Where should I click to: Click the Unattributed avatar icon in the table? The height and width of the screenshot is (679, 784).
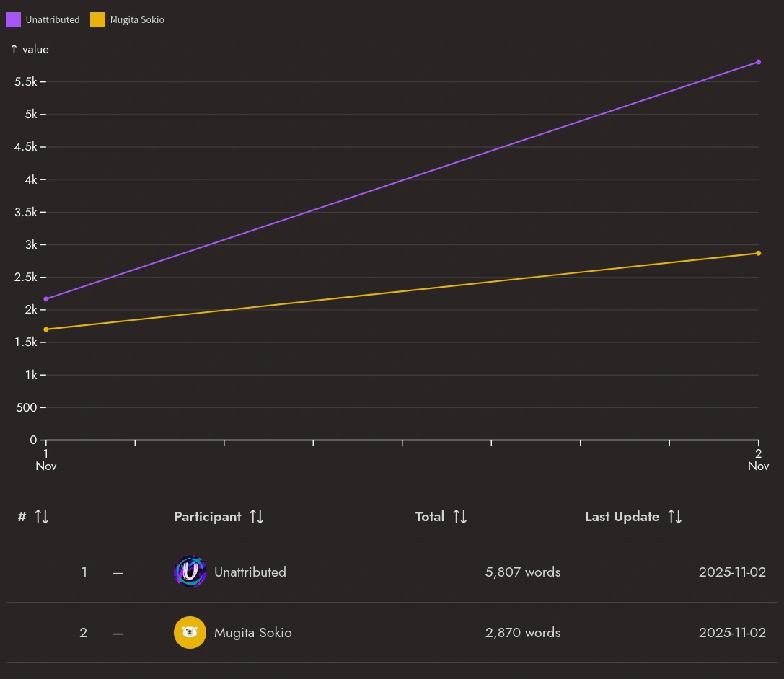[x=190, y=572]
